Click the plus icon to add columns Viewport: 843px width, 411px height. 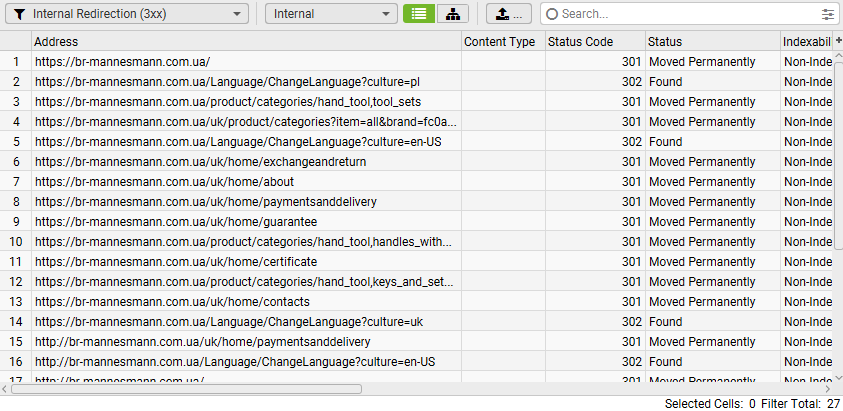(x=838, y=40)
